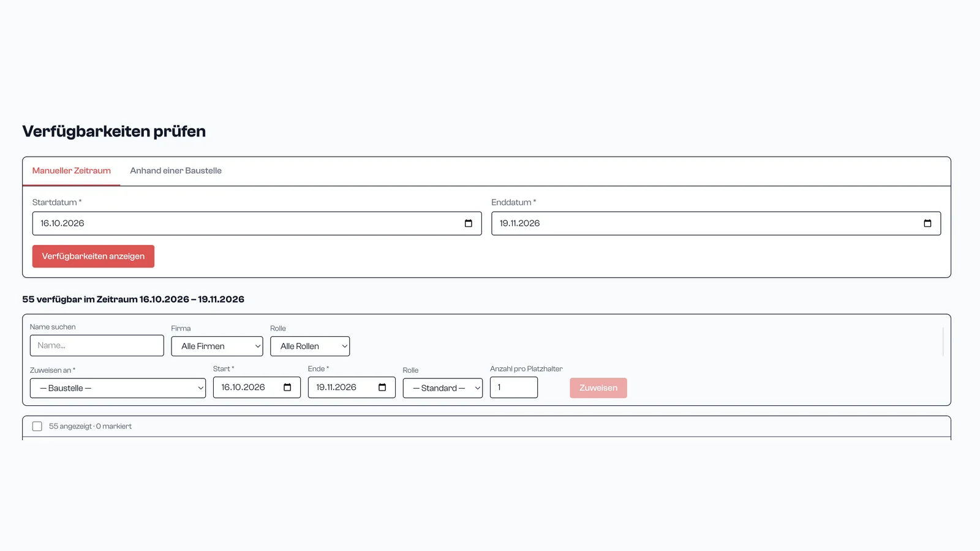Image resolution: width=980 pixels, height=551 pixels.
Task: Click the Zuweisen button
Action: coord(598,388)
